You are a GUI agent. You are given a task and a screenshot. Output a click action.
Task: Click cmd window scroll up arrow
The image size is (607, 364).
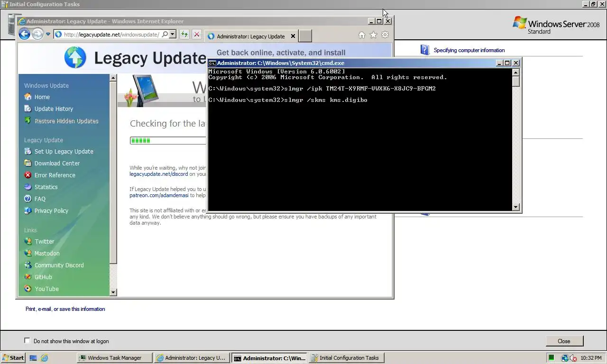coord(516,72)
